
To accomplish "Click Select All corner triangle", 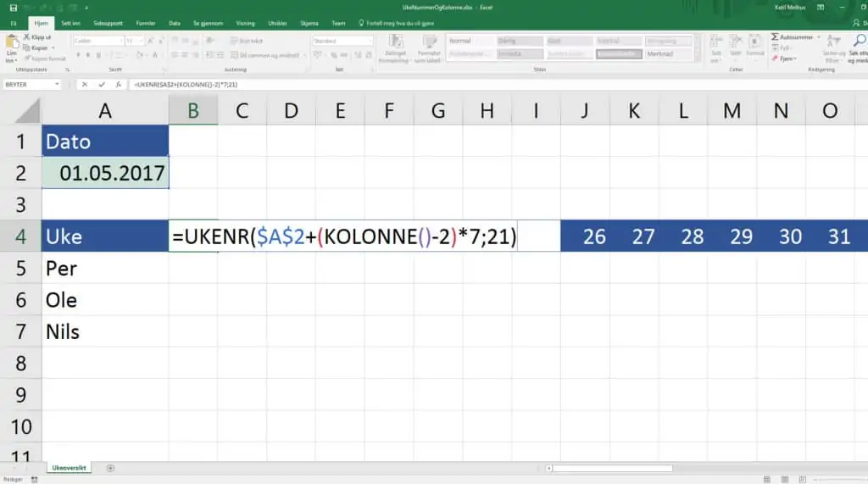I will (x=27, y=110).
